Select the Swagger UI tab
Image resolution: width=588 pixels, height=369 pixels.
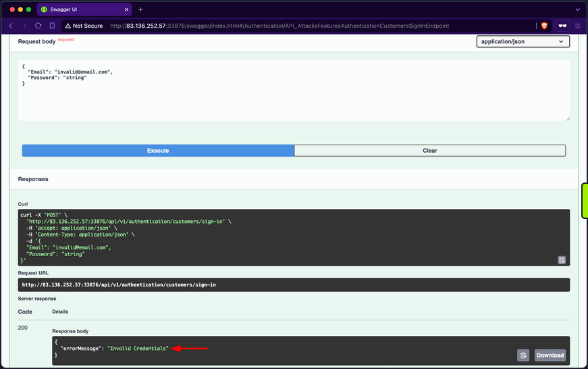point(81,9)
